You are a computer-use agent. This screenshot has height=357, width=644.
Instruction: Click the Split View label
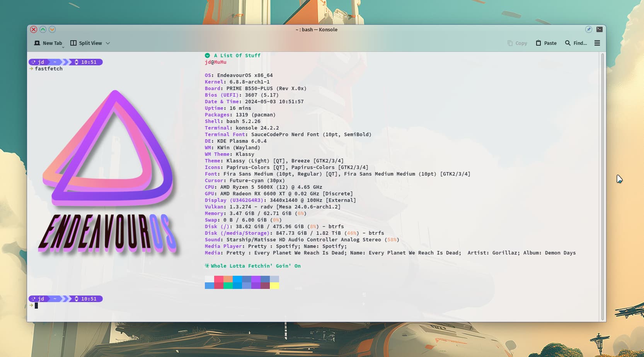(90, 43)
